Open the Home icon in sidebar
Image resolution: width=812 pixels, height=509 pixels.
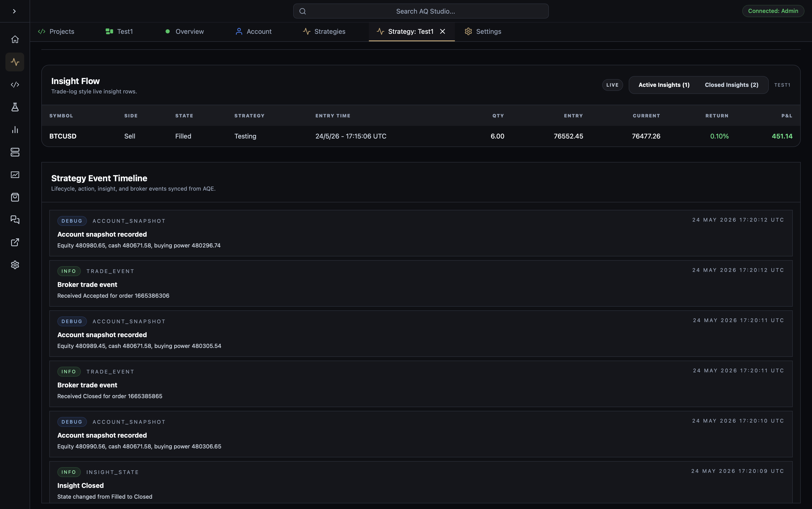tap(15, 39)
